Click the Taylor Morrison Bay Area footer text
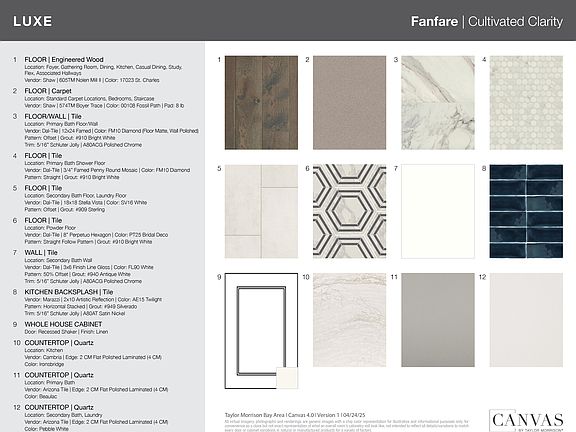The image size is (576, 432). tap(295, 415)
